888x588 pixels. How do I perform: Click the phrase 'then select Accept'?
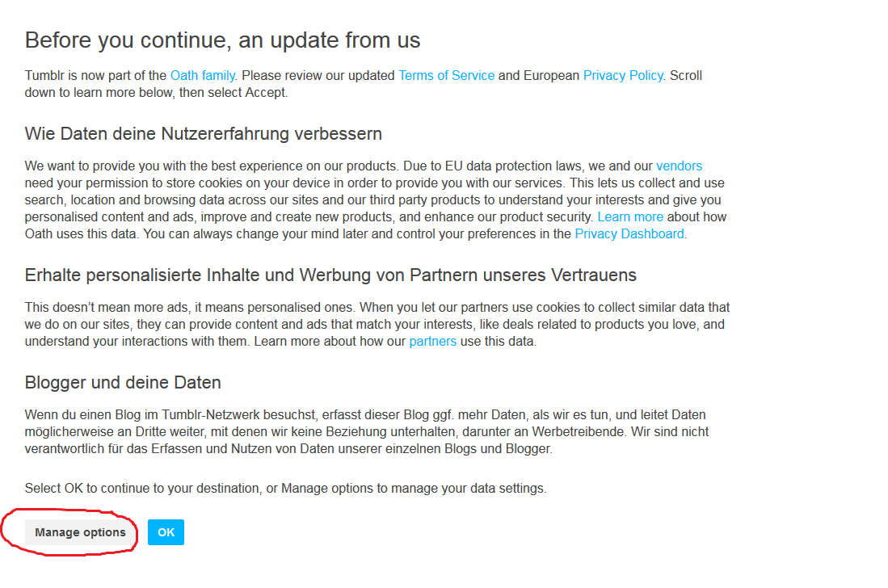click(x=233, y=93)
